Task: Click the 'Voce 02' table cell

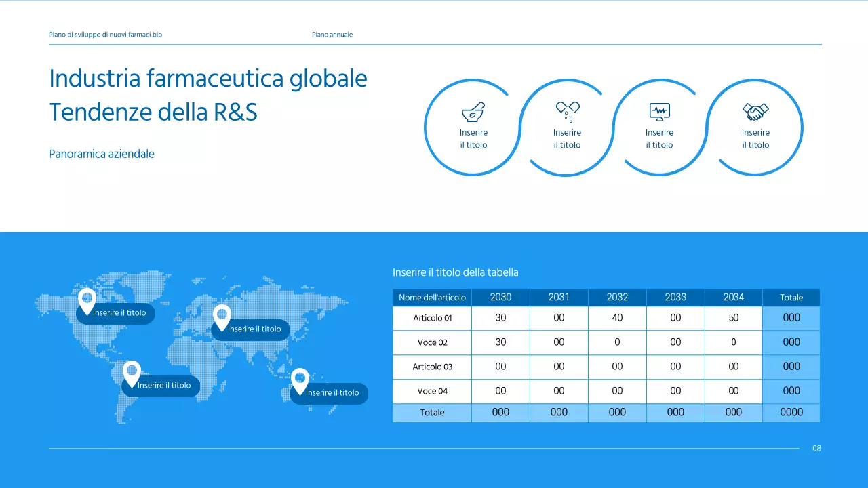Action: (431, 342)
